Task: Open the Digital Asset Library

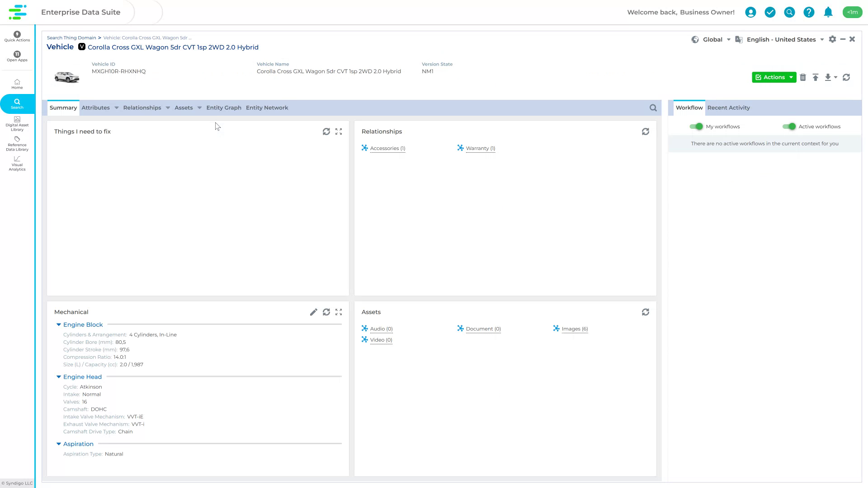Action: tap(17, 123)
